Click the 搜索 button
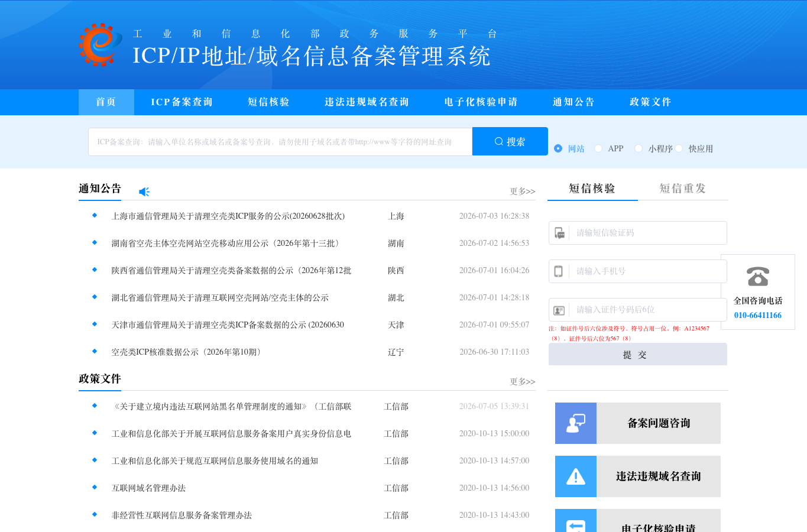 (510, 141)
